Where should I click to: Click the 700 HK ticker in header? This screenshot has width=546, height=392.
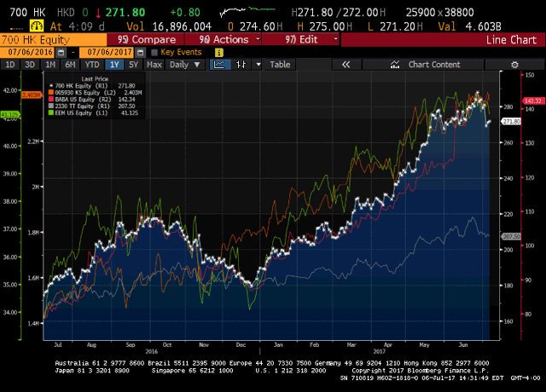[x=27, y=13]
